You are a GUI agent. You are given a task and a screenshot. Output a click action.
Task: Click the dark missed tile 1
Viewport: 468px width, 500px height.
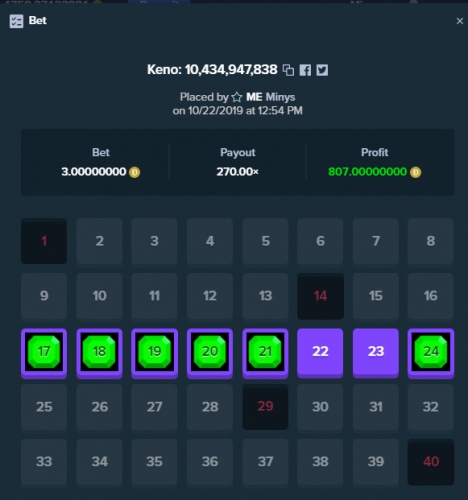click(44, 241)
